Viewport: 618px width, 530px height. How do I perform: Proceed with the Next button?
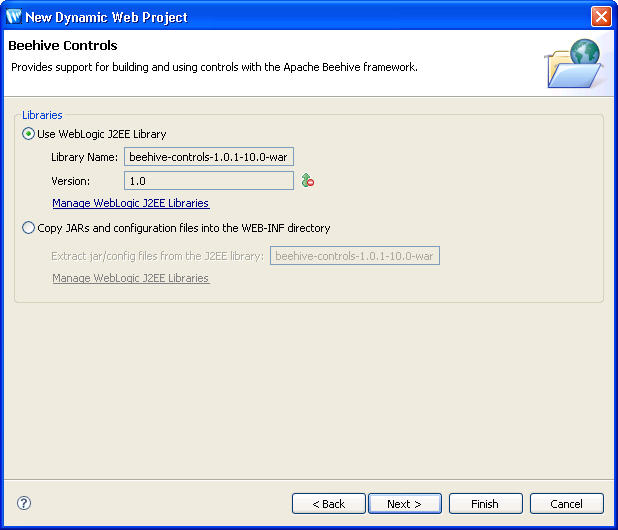coord(405,504)
